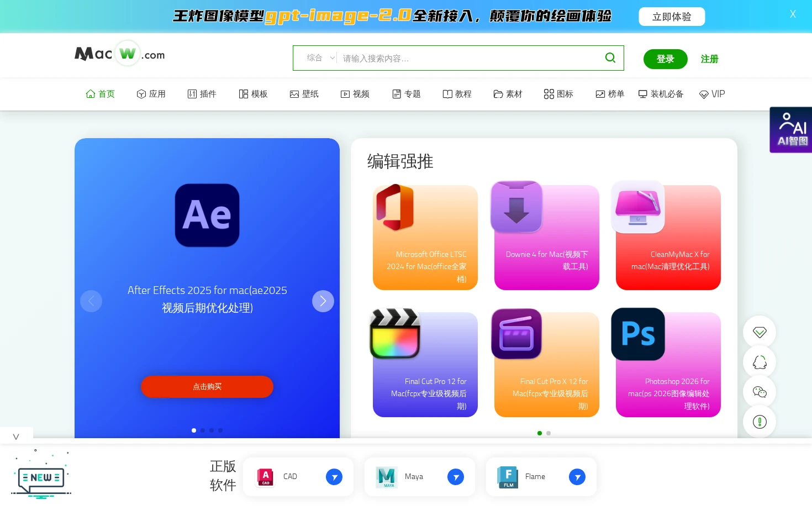Click the After Effects 2025 for mac title

pos(207,299)
